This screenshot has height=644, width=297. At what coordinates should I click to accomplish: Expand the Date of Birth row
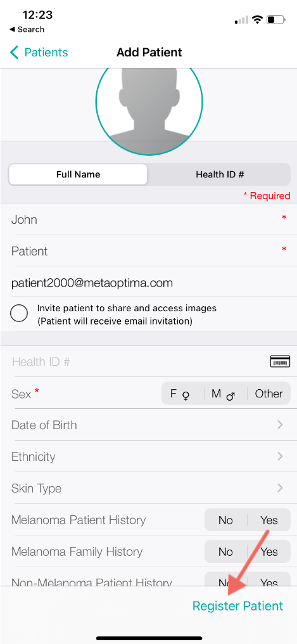pos(148,425)
